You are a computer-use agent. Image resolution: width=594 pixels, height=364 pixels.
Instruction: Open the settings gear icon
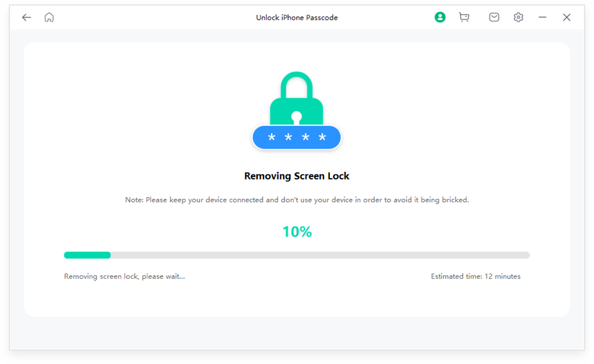point(519,18)
